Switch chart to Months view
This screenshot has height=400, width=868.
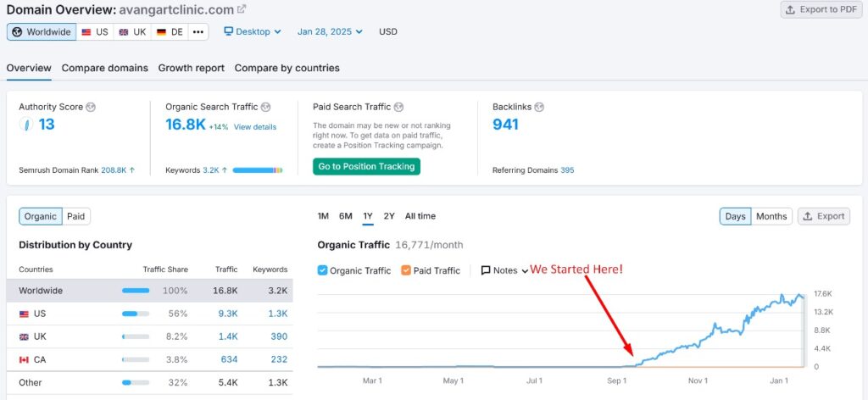pyautogui.click(x=771, y=216)
